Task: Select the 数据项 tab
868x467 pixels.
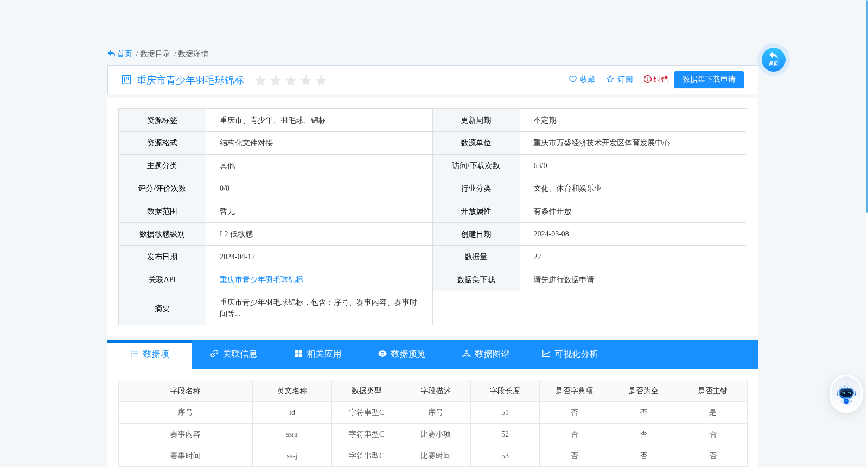Action: [x=150, y=354]
